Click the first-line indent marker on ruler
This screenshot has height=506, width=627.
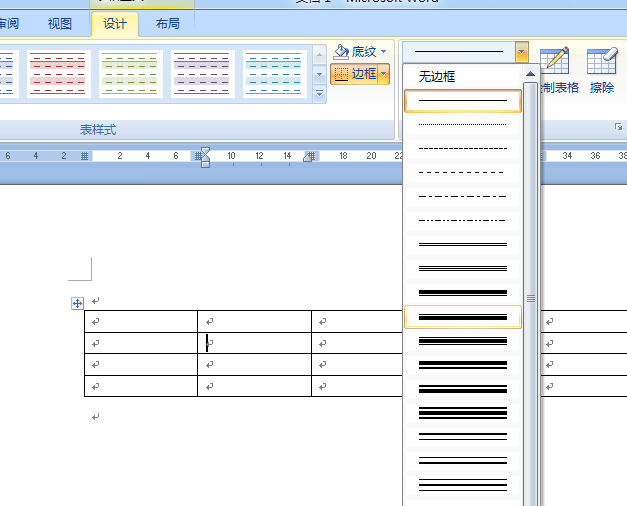[x=205, y=151]
